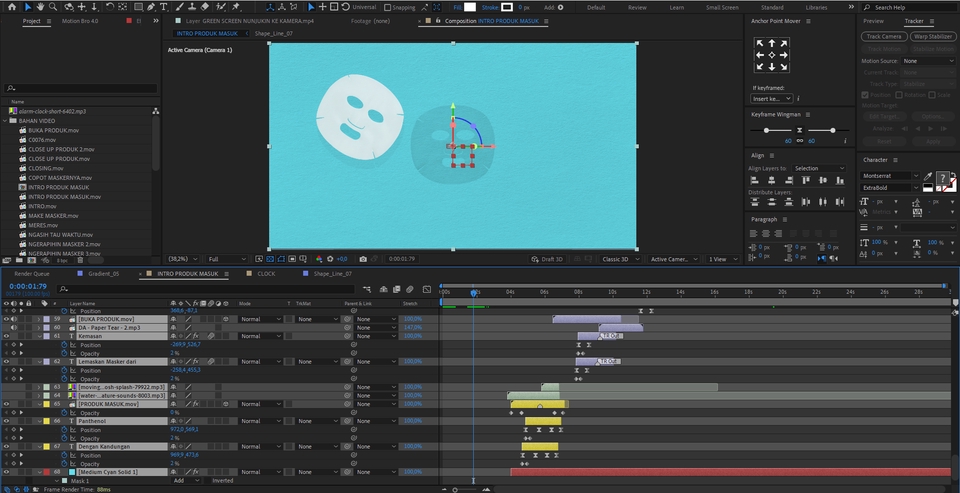The height and width of the screenshot is (493, 960).
Task: Click the Home icon in the toolbar
Action: [x=12, y=7]
